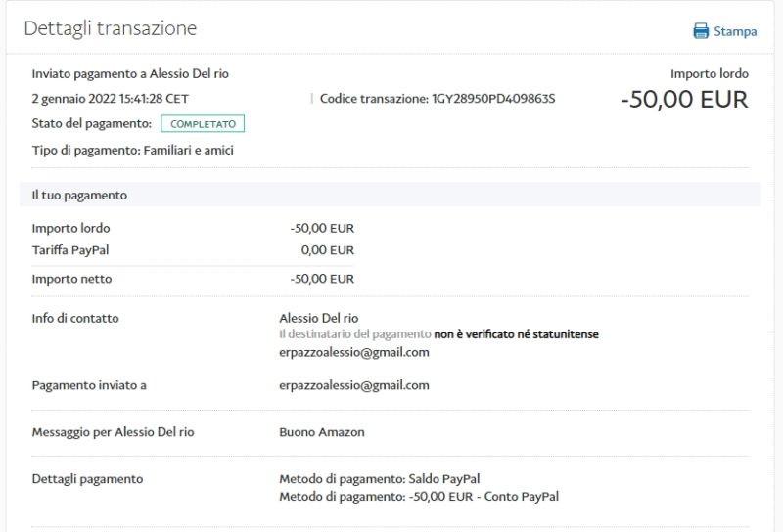The width and height of the screenshot is (783, 532).
Task: Click the non è verificato né statunitense notice
Action: 516,334
